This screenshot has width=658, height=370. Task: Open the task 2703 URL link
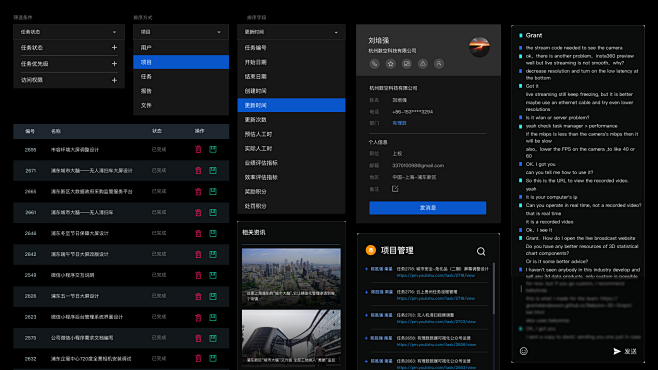click(436, 322)
